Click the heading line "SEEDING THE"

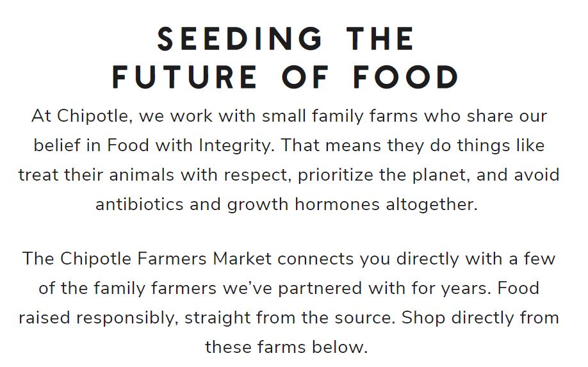click(286, 38)
